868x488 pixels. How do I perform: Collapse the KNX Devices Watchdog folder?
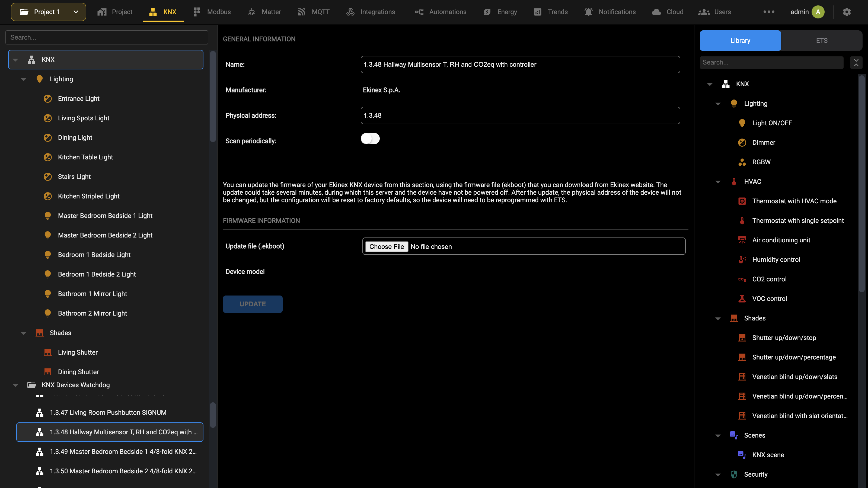coord(15,385)
